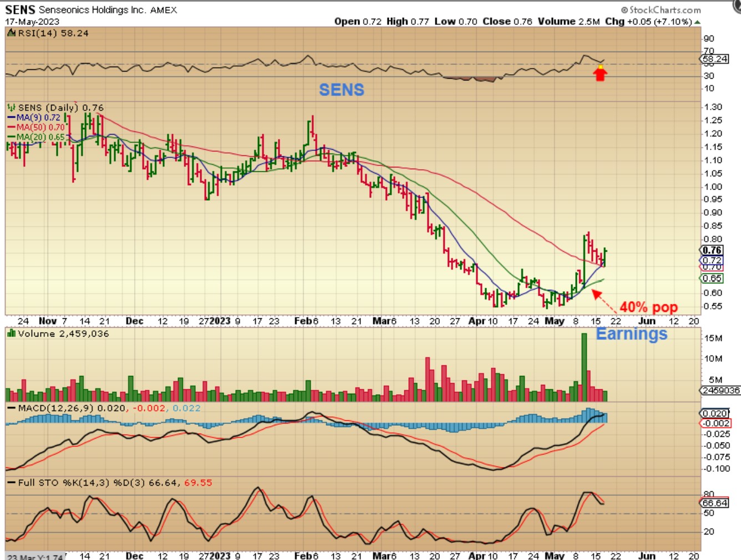Click the bars icon beside the Volume legend
This screenshot has height=560, width=741.
coord(11,333)
